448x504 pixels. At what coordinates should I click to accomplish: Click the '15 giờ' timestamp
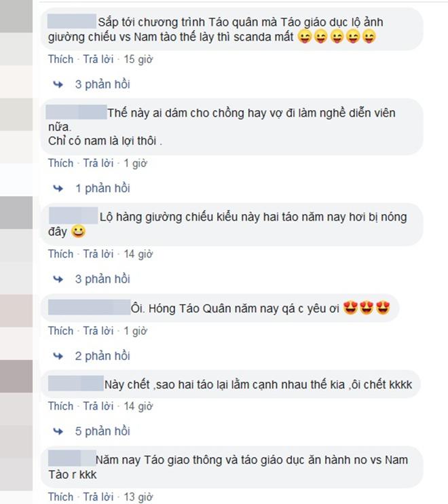pos(138,60)
